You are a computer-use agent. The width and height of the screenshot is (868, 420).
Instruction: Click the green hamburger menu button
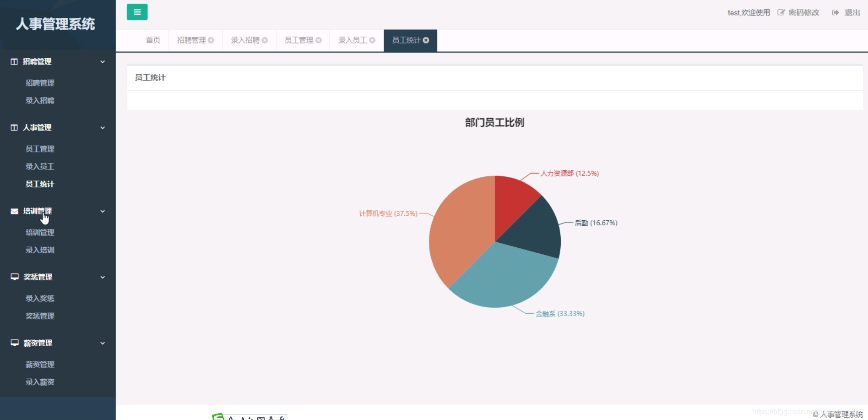137,12
